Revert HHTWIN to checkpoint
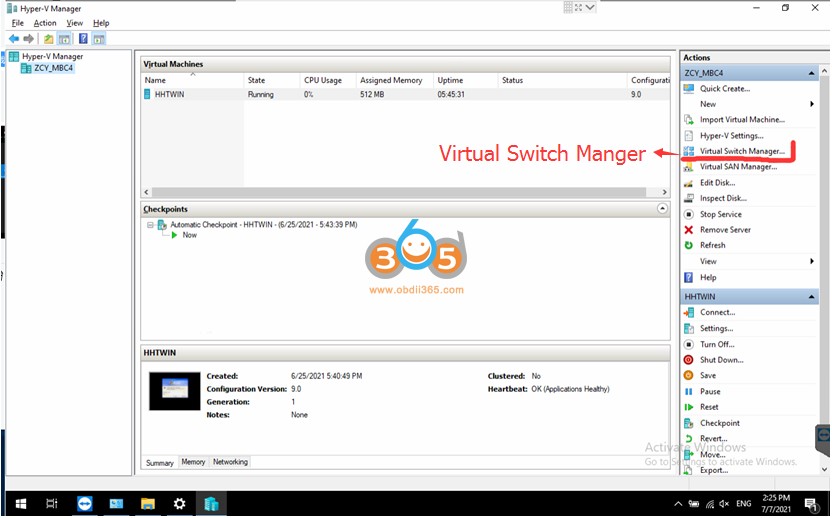832x518 pixels. [713, 438]
